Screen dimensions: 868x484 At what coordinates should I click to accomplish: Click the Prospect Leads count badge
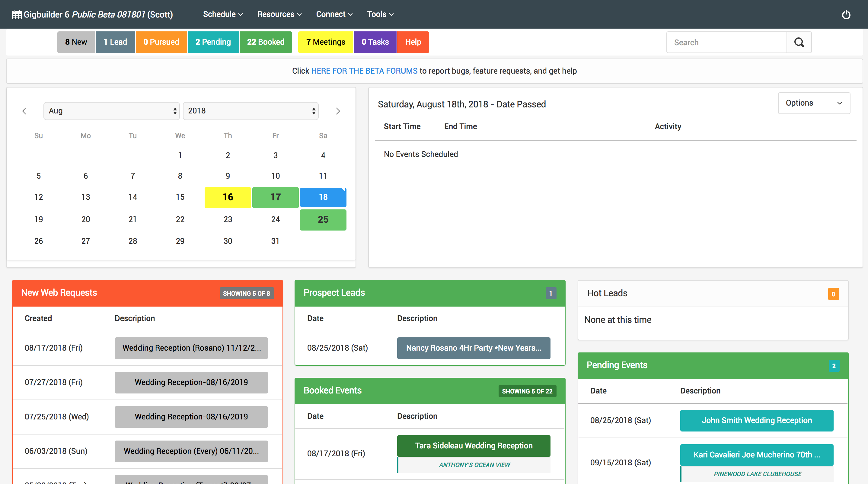(550, 293)
